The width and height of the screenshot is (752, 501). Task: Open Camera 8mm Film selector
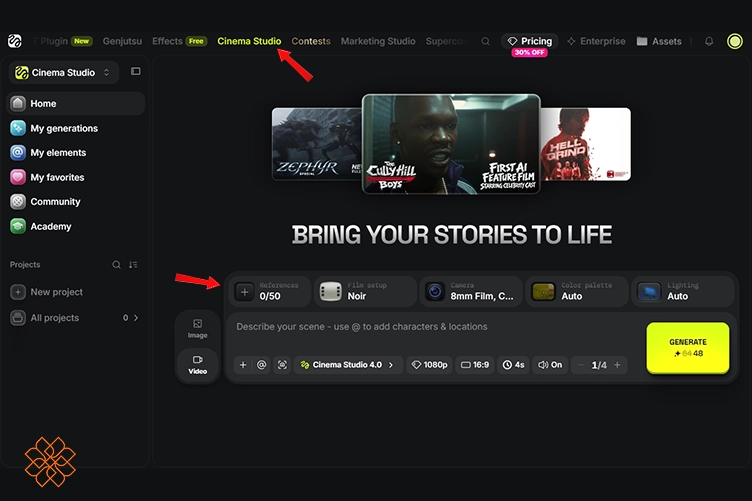pos(471,291)
